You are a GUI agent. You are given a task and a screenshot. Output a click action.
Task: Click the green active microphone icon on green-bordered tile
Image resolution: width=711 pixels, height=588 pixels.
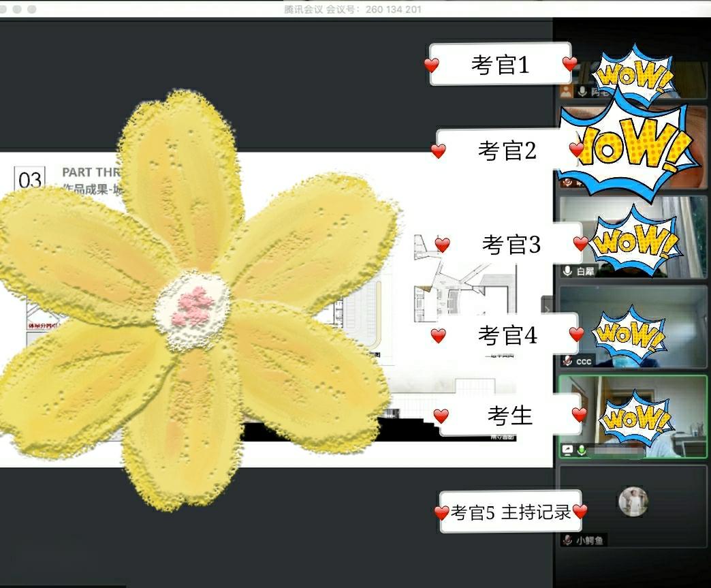582,450
